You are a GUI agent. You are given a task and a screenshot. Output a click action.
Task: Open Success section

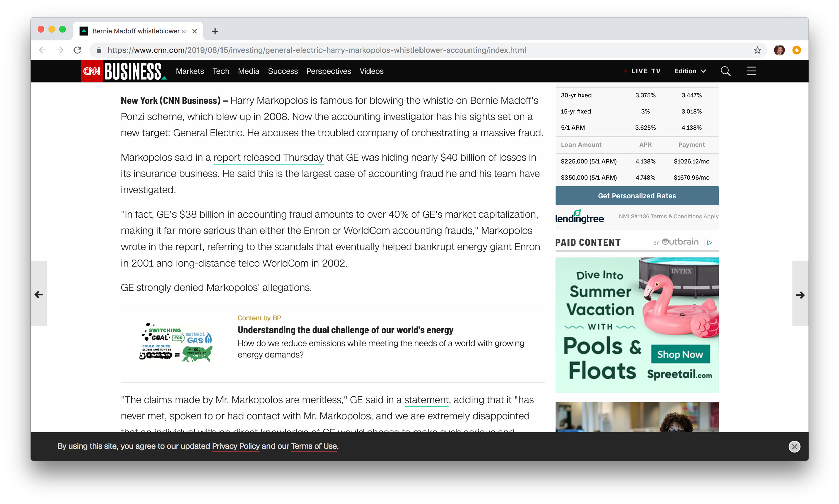283,71
